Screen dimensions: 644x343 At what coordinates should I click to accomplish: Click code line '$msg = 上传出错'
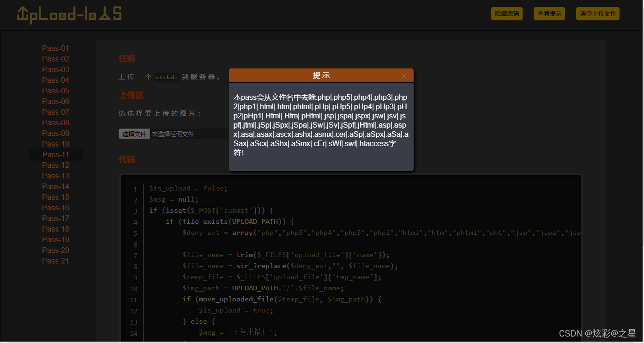point(238,332)
